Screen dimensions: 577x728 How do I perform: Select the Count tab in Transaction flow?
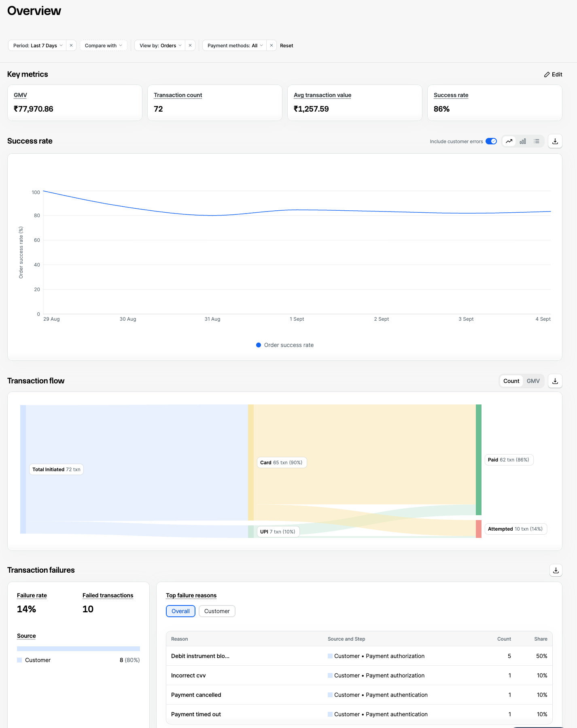click(x=511, y=381)
